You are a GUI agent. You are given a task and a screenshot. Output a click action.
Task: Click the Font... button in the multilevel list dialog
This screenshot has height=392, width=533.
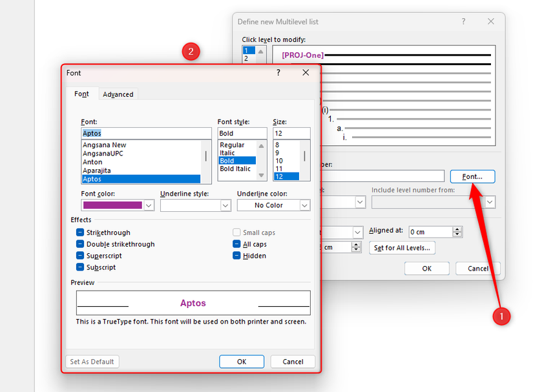(x=472, y=176)
